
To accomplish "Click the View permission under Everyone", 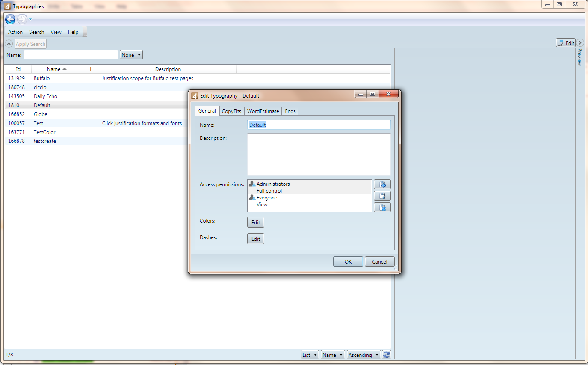I will 262,205.
